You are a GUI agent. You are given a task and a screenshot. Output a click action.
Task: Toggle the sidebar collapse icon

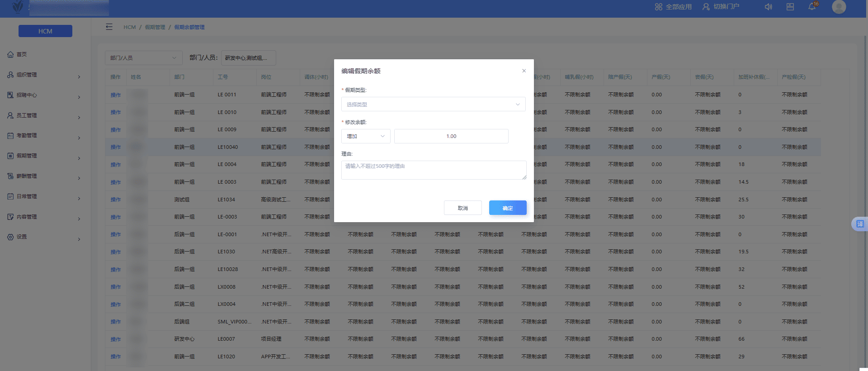point(109,27)
